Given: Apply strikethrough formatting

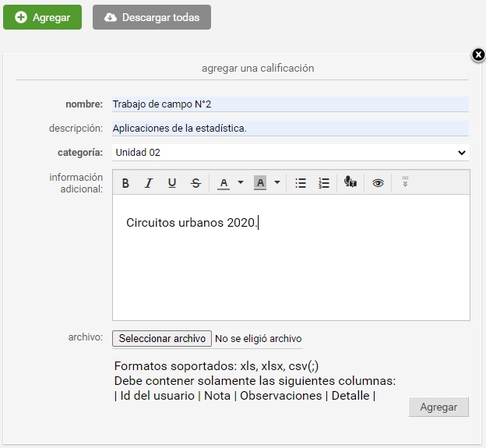Looking at the screenshot, I should click(x=195, y=183).
